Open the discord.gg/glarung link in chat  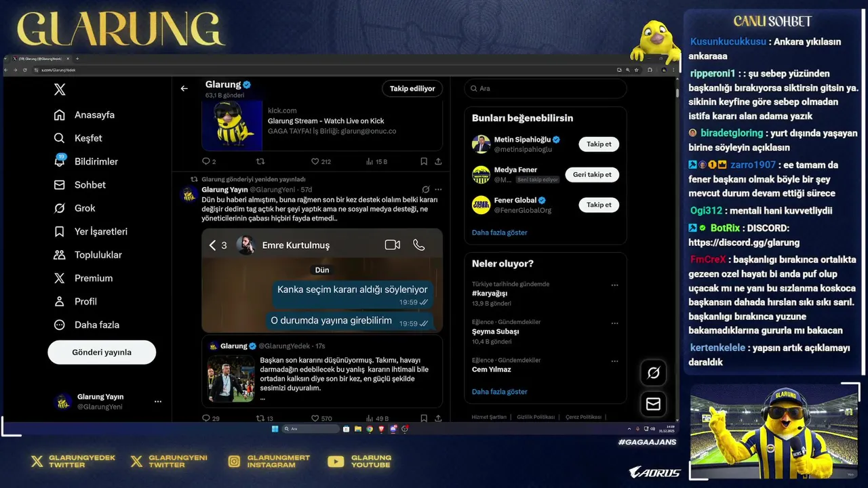pos(744,242)
